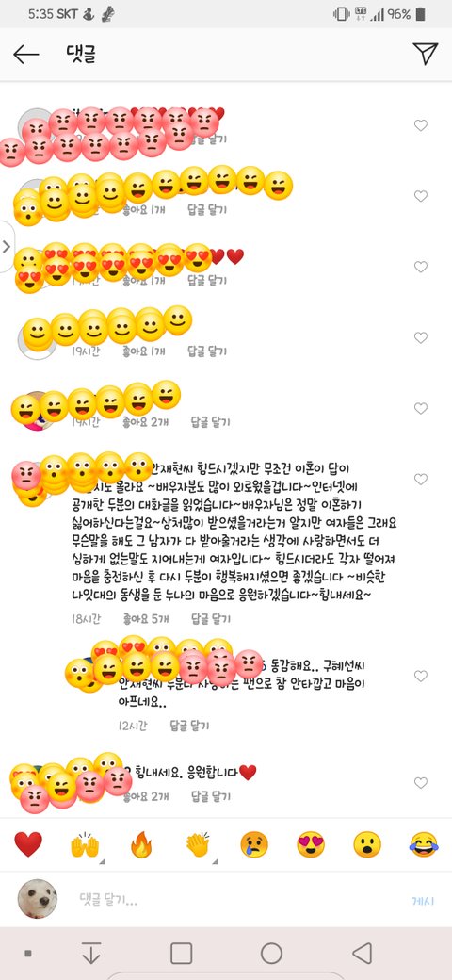Like the first comment with heart
452x980 pixels.
(x=421, y=125)
